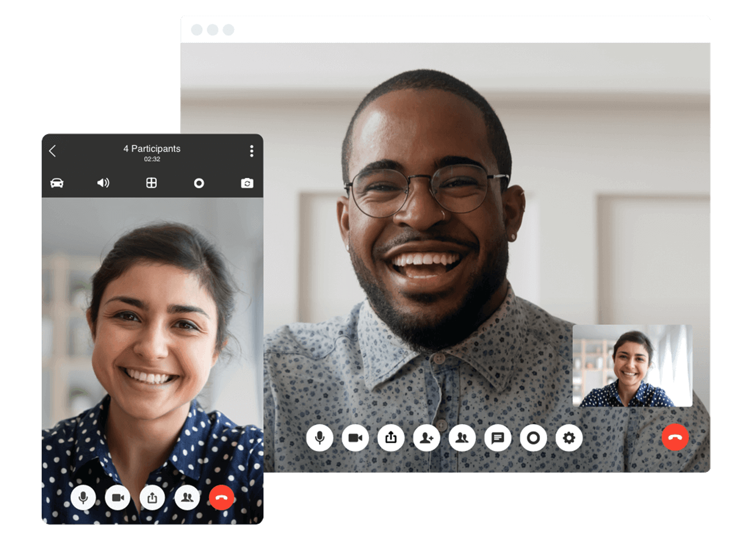Enable car mode on the mobile call

coord(57,183)
